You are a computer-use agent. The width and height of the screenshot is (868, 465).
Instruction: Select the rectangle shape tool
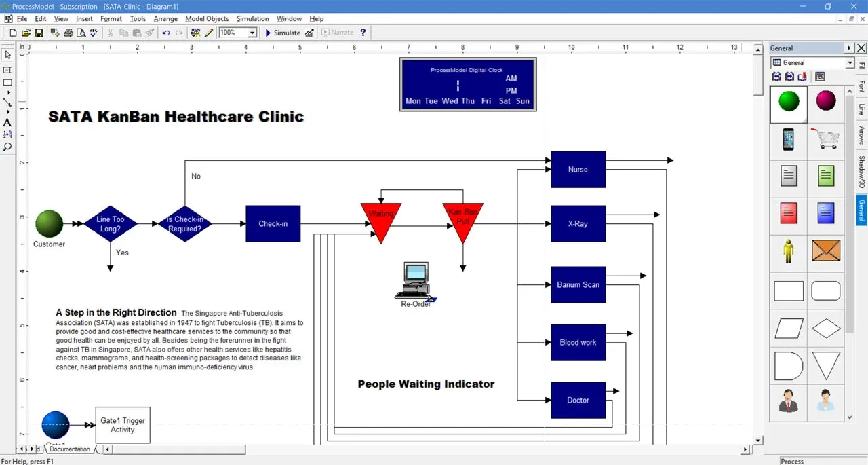(x=7, y=82)
